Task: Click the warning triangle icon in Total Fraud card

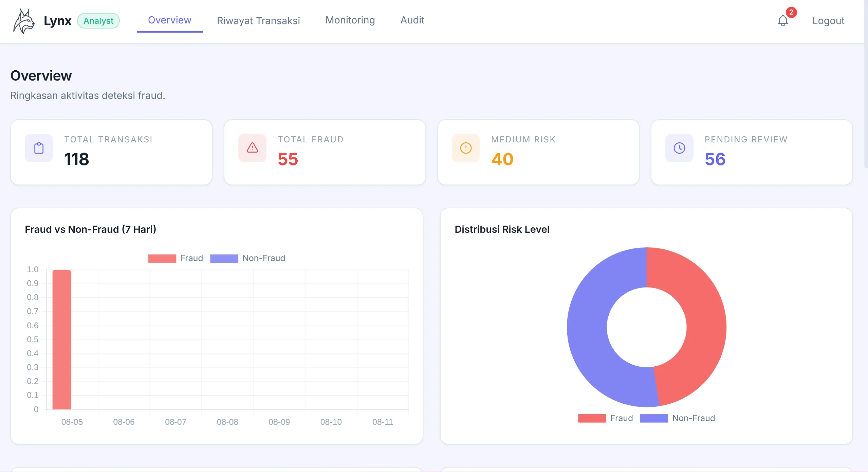Action: point(252,148)
